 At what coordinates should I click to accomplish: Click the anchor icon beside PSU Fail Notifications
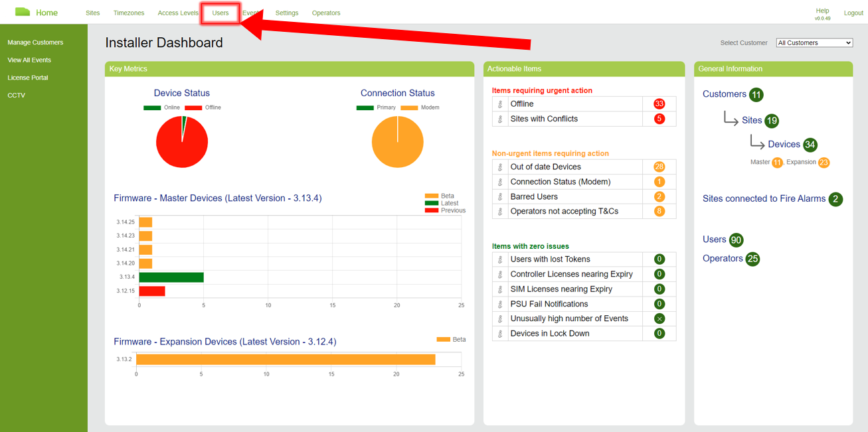pyautogui.click(x=500, y=304)
